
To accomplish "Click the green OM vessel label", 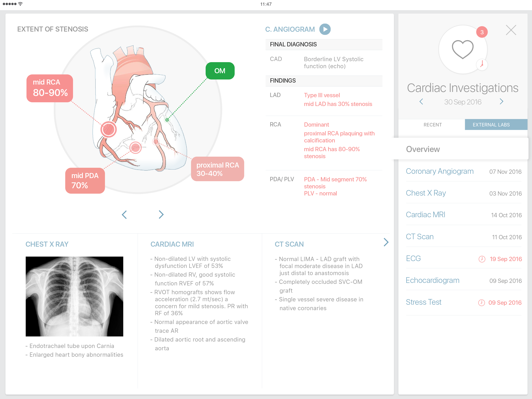I will 220,71.
